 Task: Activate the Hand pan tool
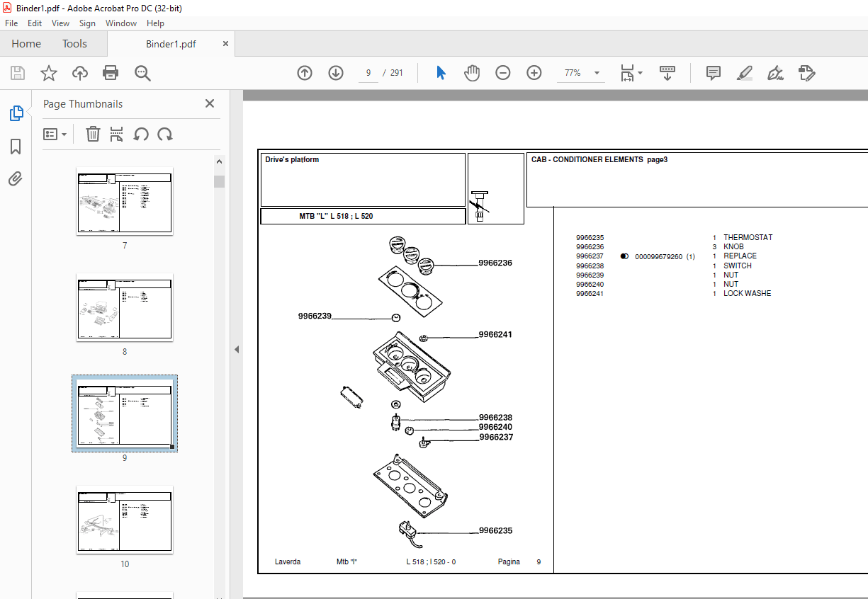click(472, 73)
